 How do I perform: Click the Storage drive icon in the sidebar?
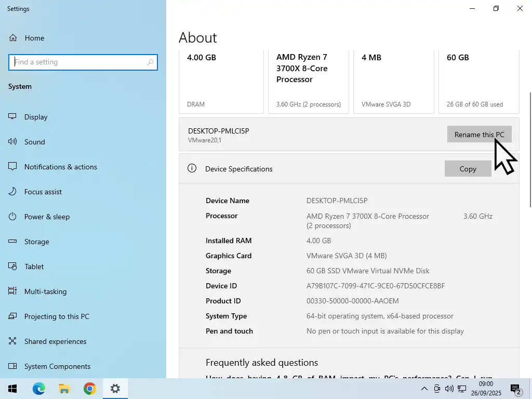click(x=12, y=241)
